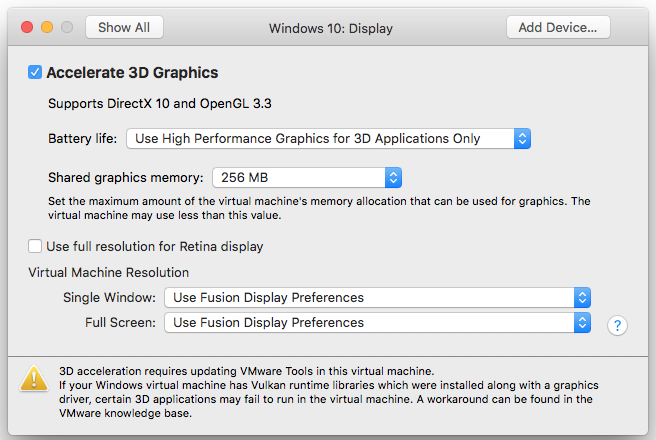Click the yellow warning triangle icon
The height and width of the screenshot is (440, 656).
pyautogui.click(x=34, y=379)
